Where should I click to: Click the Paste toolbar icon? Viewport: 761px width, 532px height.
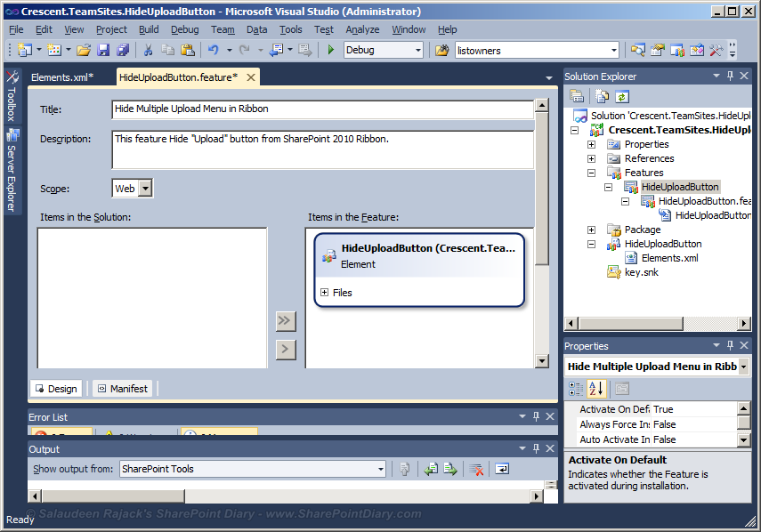[187, 50]
